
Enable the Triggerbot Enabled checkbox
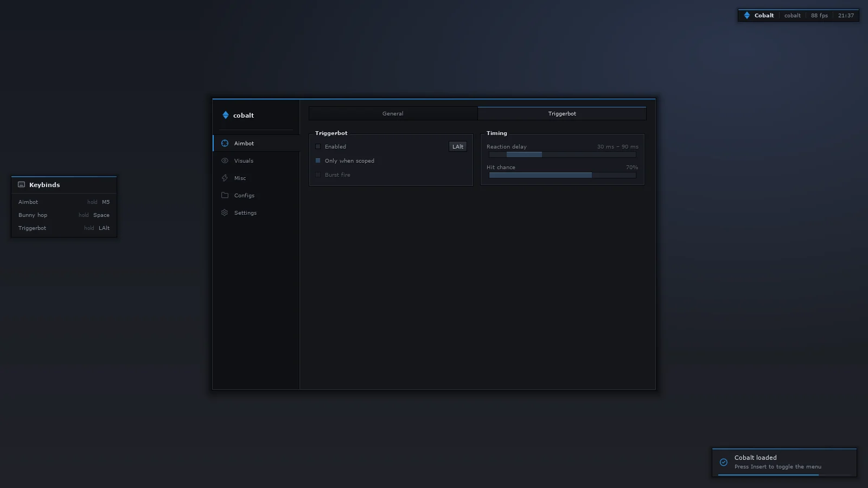pos(318,146)
